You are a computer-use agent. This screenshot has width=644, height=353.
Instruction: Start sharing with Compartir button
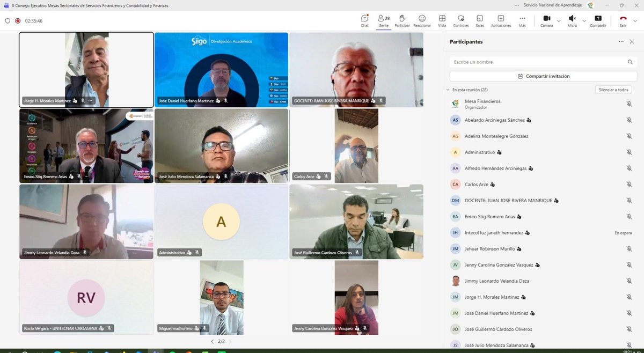(598, 21)
